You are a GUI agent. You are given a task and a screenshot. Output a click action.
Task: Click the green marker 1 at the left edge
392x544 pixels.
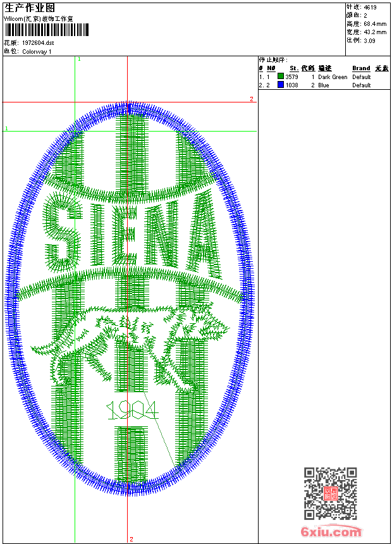coord(7,128)
